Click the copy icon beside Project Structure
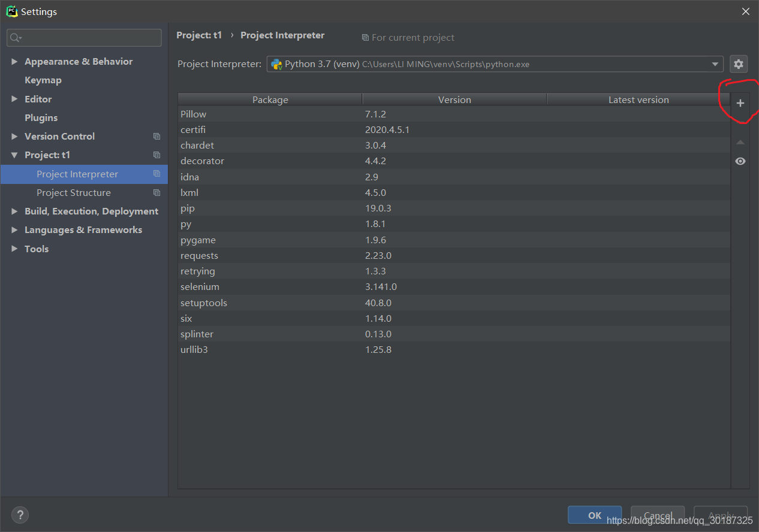 (x=157, y=193)
